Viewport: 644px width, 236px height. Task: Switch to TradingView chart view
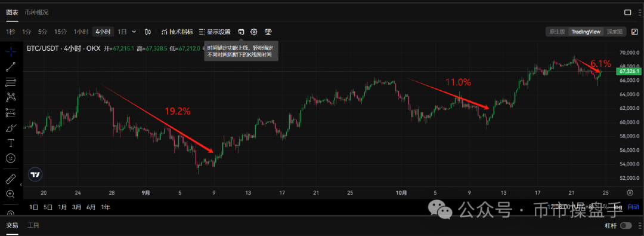(586, 32)
